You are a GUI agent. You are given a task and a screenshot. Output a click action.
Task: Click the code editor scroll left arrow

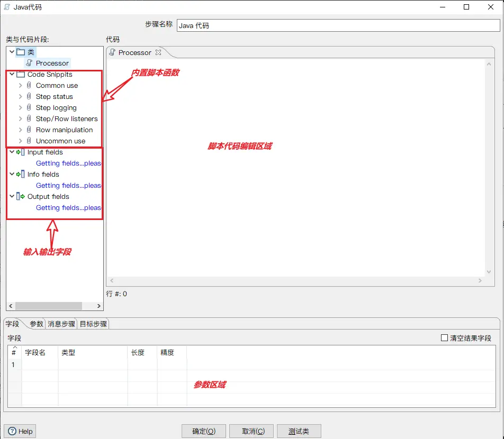(112, 280)
